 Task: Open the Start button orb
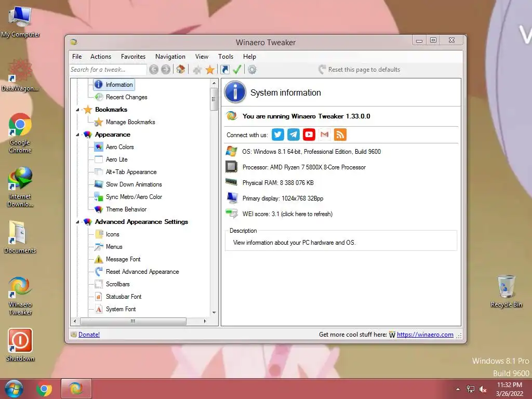pos(14,389)
